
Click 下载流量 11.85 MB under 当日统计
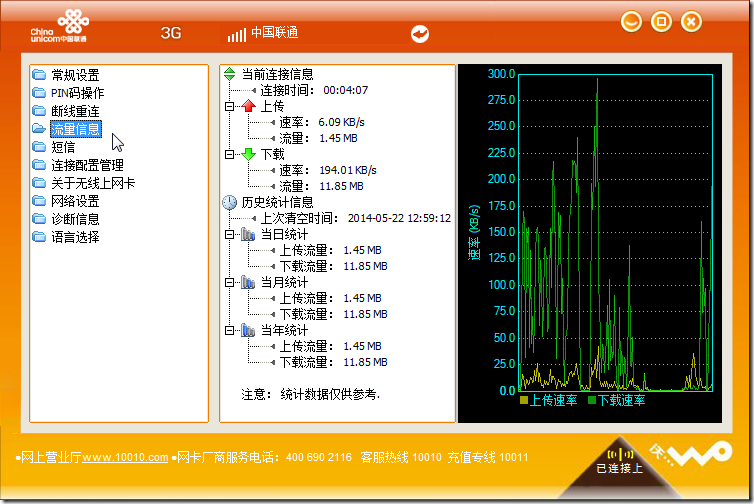334,266
